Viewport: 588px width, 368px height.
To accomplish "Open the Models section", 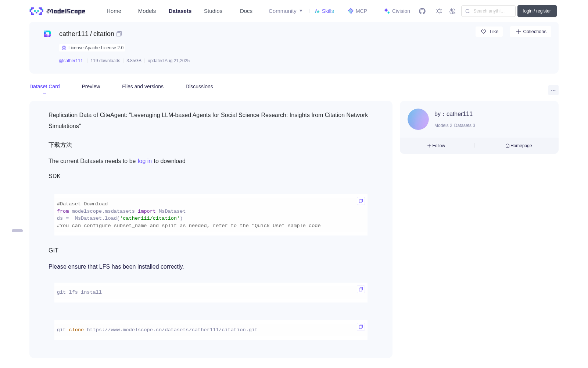I will click(x=147, y=11).
